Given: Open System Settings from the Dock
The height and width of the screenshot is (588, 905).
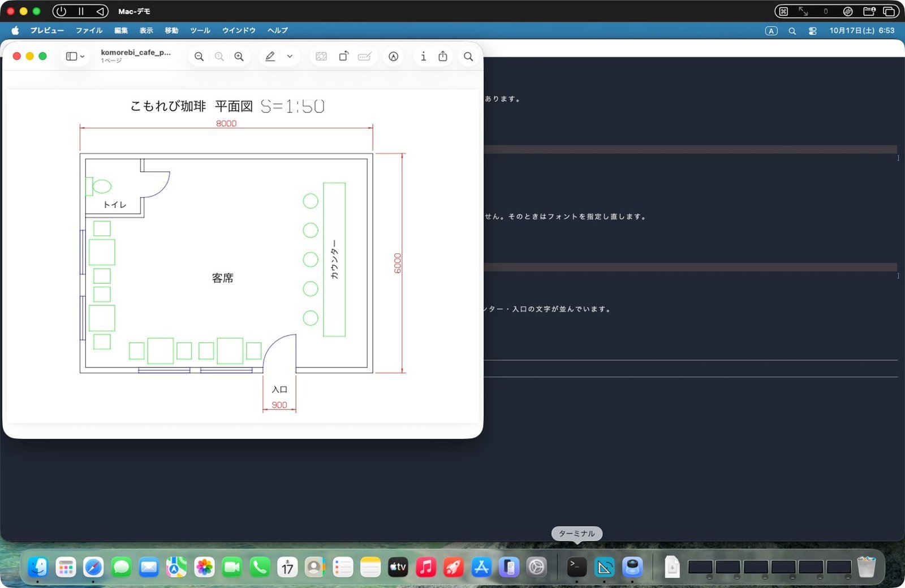Looking at the screenshot, I should (537, 567).
